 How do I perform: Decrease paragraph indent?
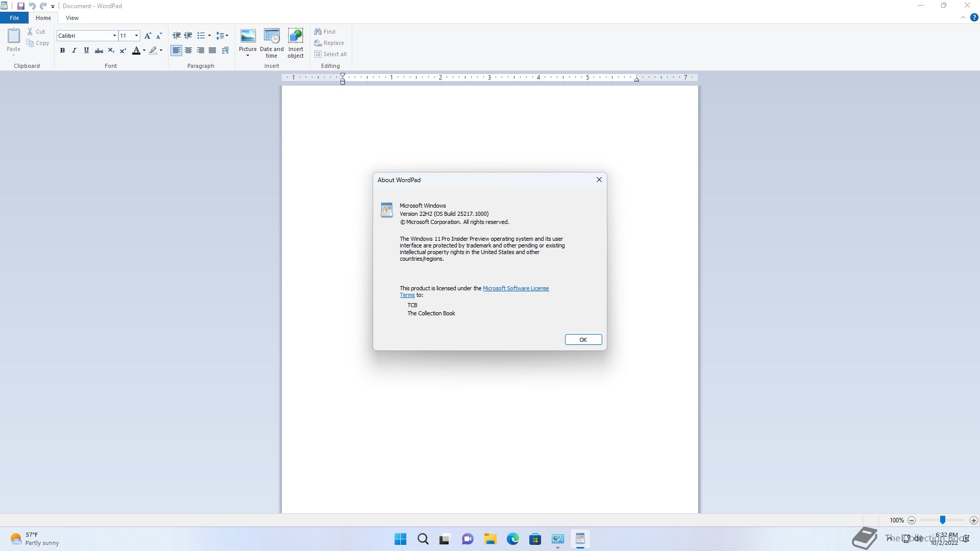pos(177,36)
